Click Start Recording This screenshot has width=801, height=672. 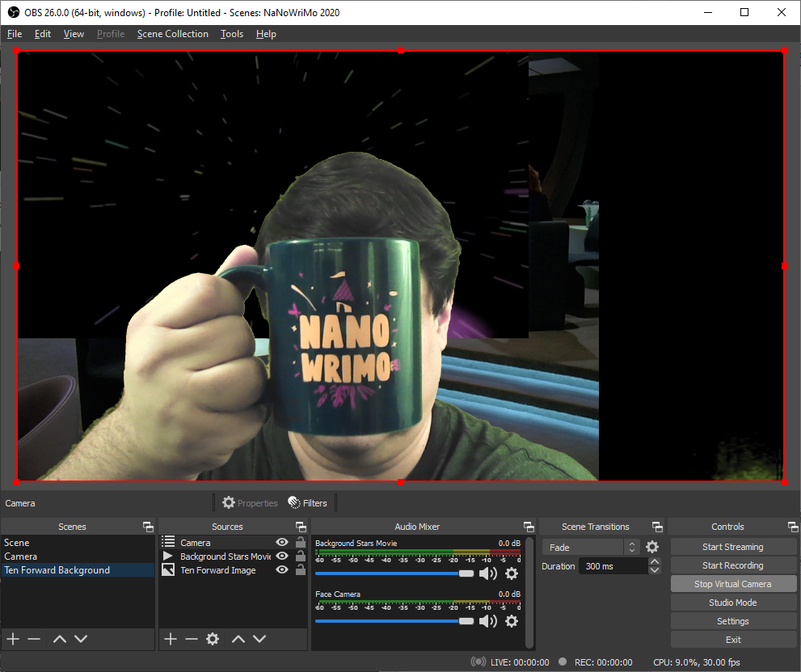(733, 565)
